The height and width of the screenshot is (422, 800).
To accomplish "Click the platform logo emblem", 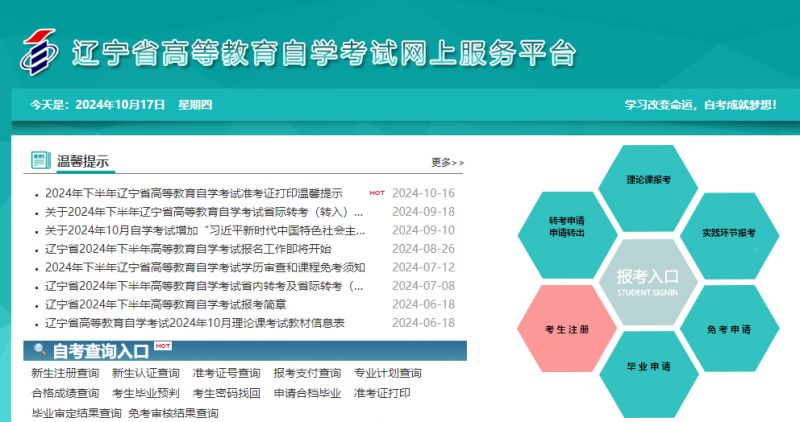I will tap(39, 53).
